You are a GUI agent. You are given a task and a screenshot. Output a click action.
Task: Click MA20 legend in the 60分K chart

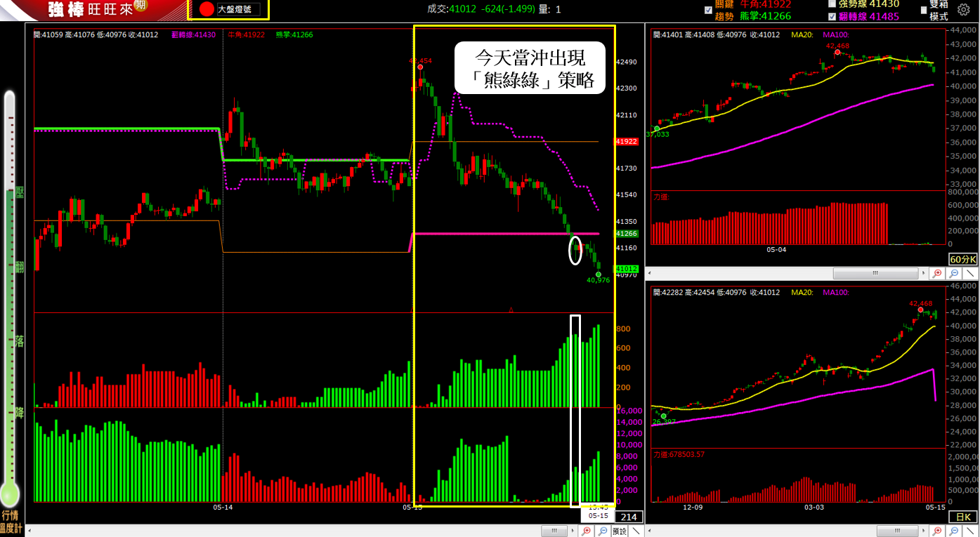point(802,34)
